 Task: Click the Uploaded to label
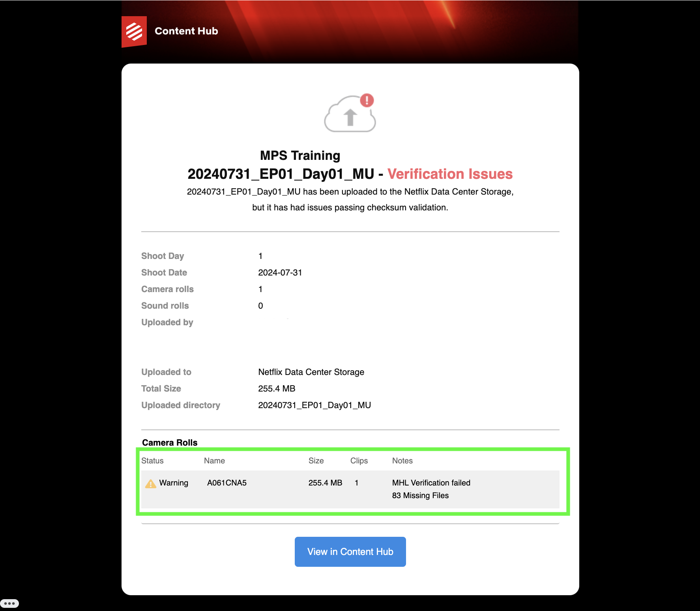pos(166,372)
